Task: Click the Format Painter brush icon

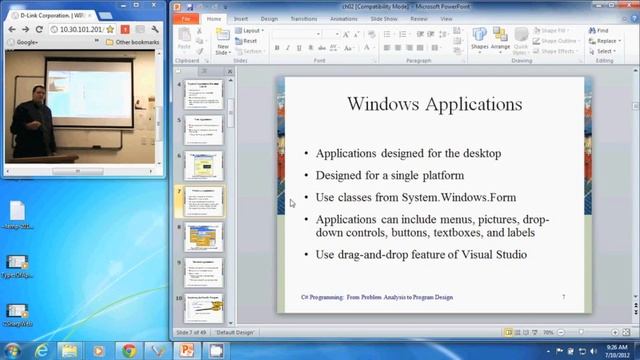Action: (200, 51)
